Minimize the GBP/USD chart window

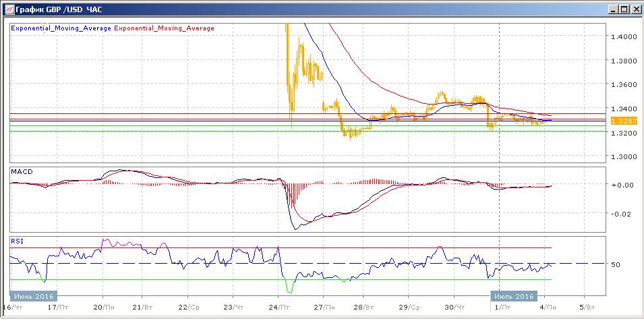click(x=612, y=9)
